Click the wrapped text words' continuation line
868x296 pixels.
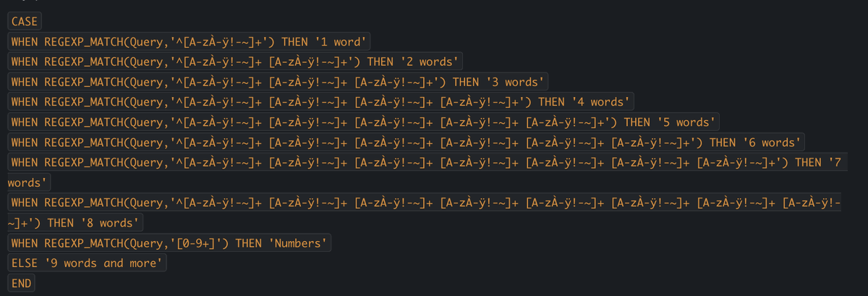pyautogui.click(x=29, y=182)
